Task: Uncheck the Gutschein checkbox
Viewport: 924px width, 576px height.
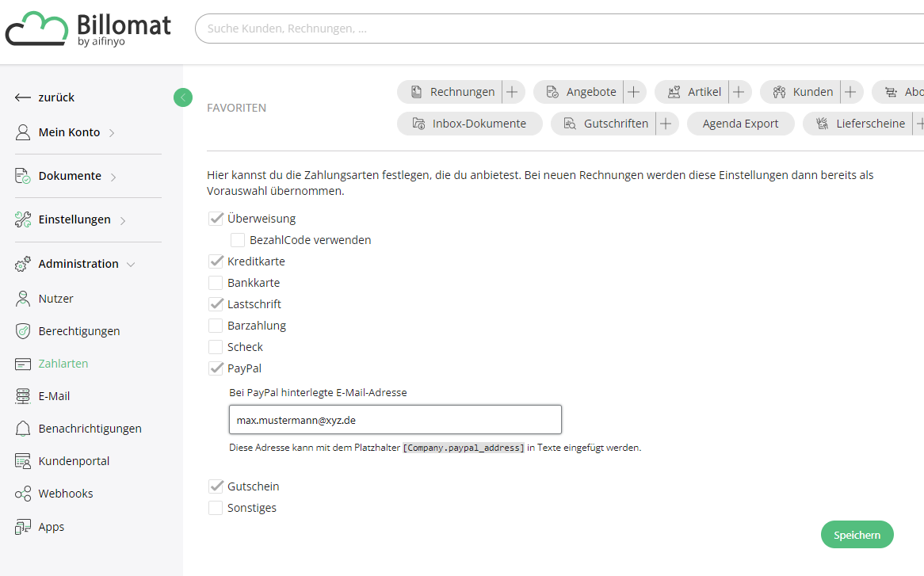Action: (216, 486)
